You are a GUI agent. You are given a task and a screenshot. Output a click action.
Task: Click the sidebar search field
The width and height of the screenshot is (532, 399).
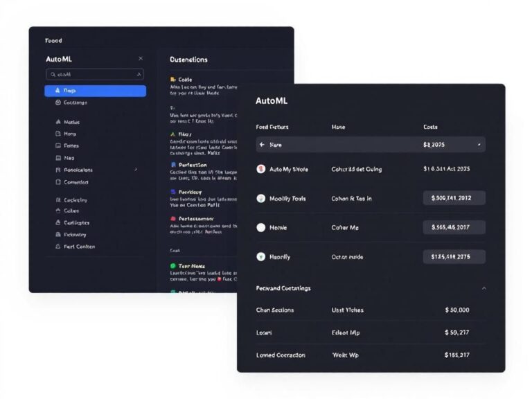[95, 74]
